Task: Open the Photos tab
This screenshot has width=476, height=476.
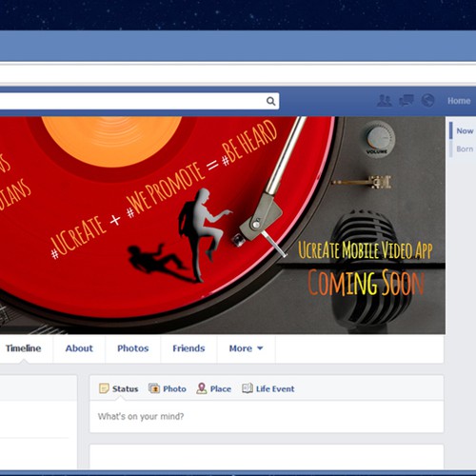Action: coord(133,348)
